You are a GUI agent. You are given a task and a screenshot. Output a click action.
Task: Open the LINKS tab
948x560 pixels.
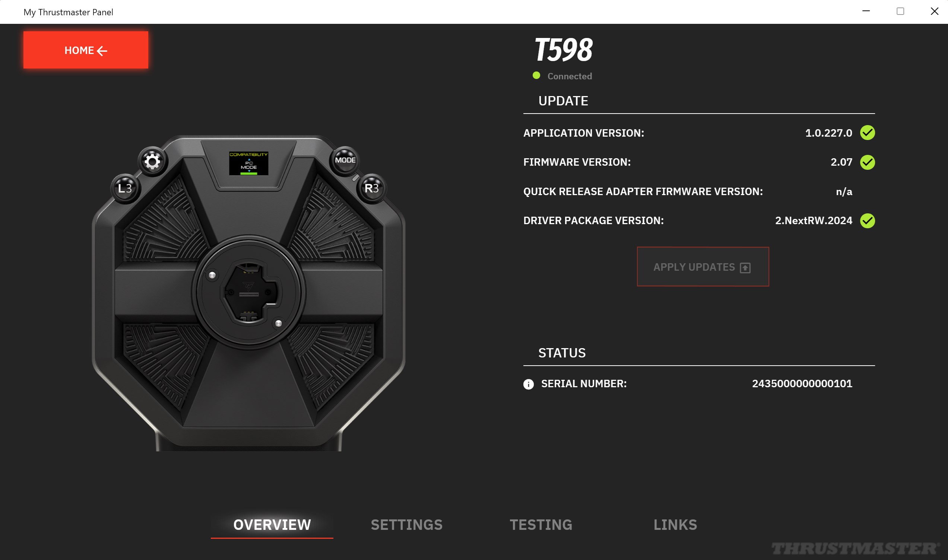pos(675,525)
